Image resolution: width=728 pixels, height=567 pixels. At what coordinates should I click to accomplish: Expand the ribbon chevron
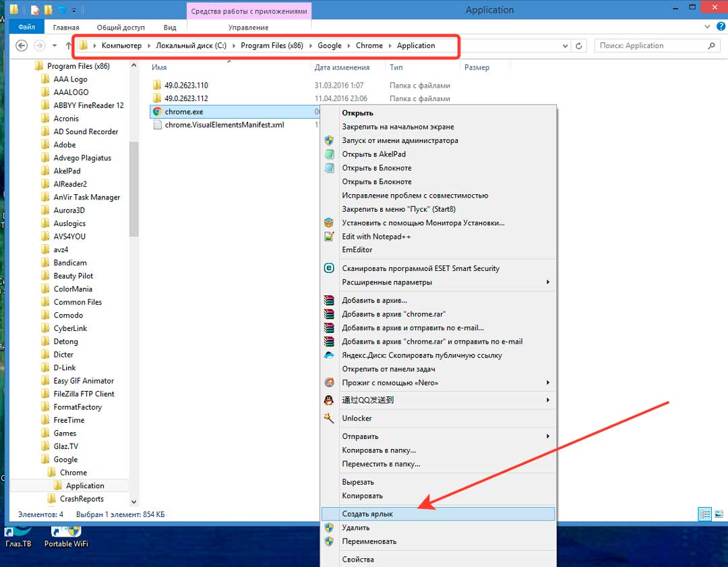click(707, 26)
